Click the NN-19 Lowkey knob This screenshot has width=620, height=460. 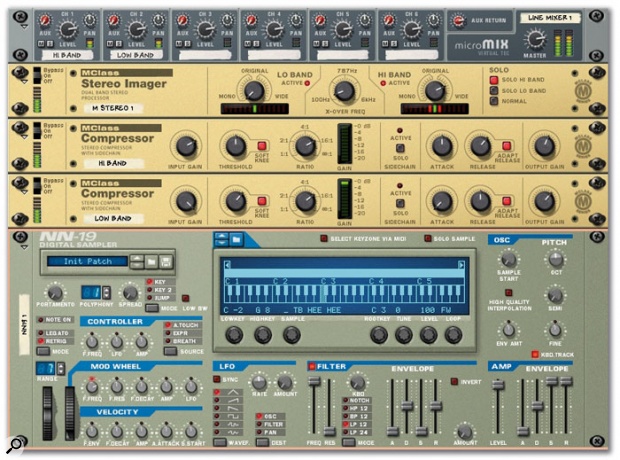point(234,335)
